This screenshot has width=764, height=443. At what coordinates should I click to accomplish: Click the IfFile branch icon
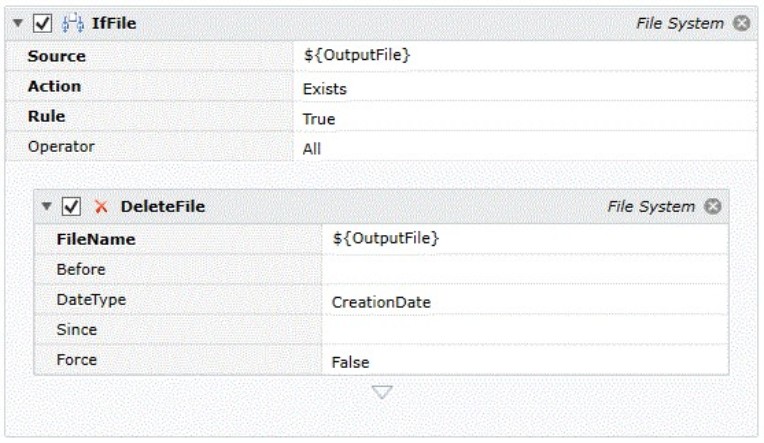pos(73,23)
